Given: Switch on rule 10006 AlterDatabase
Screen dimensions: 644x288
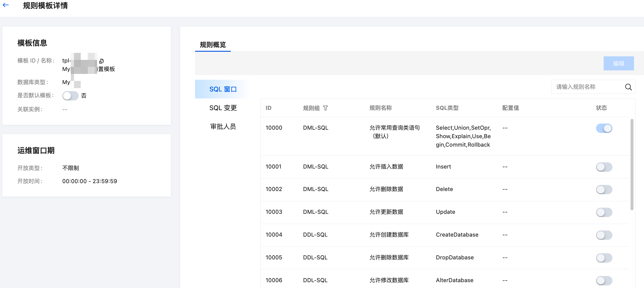Looking at the screenshot, I should coord(604,280).
